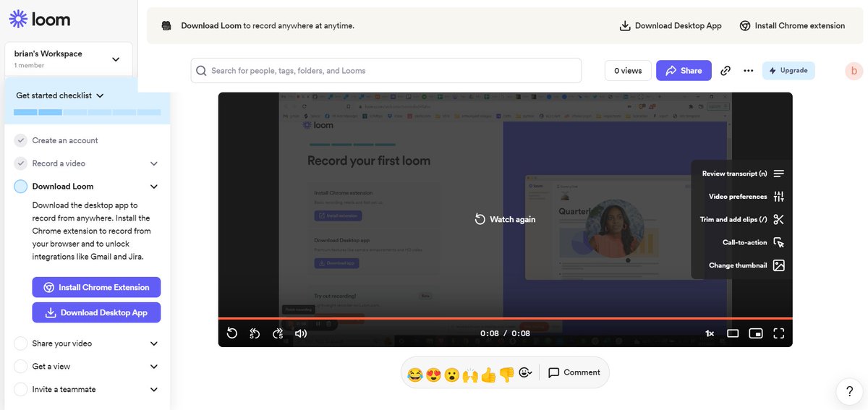Enable picture-in-picture mode

tap(756, 333)
